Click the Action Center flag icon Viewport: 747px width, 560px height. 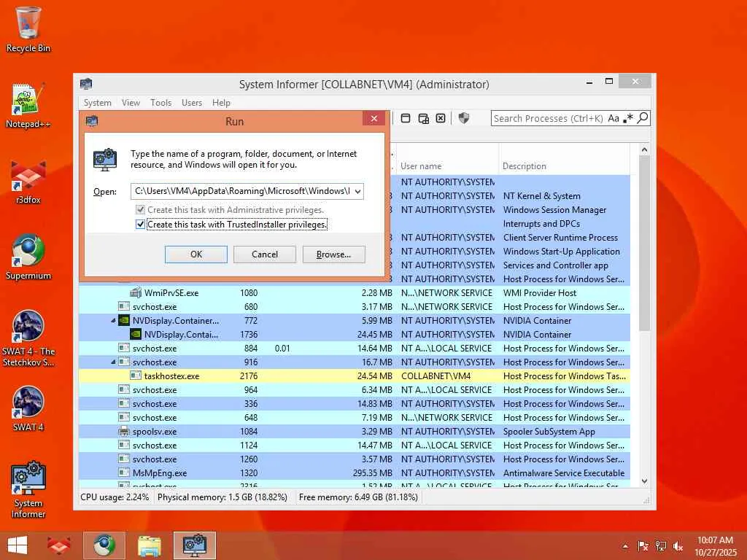(643, 545)
